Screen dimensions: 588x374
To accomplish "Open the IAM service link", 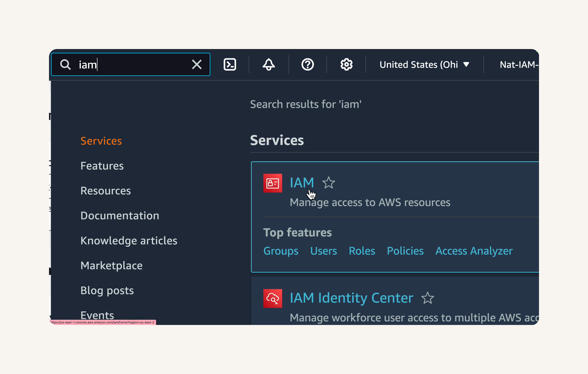I will point(302,183).
